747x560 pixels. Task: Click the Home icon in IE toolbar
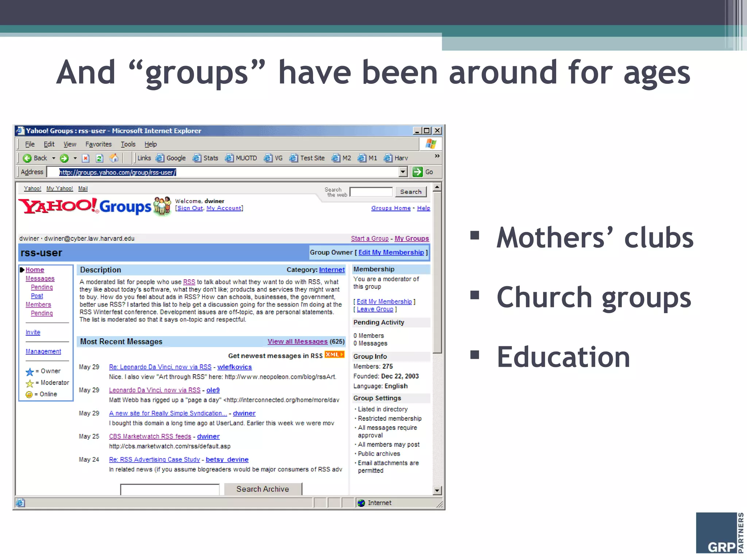point(114,158)
